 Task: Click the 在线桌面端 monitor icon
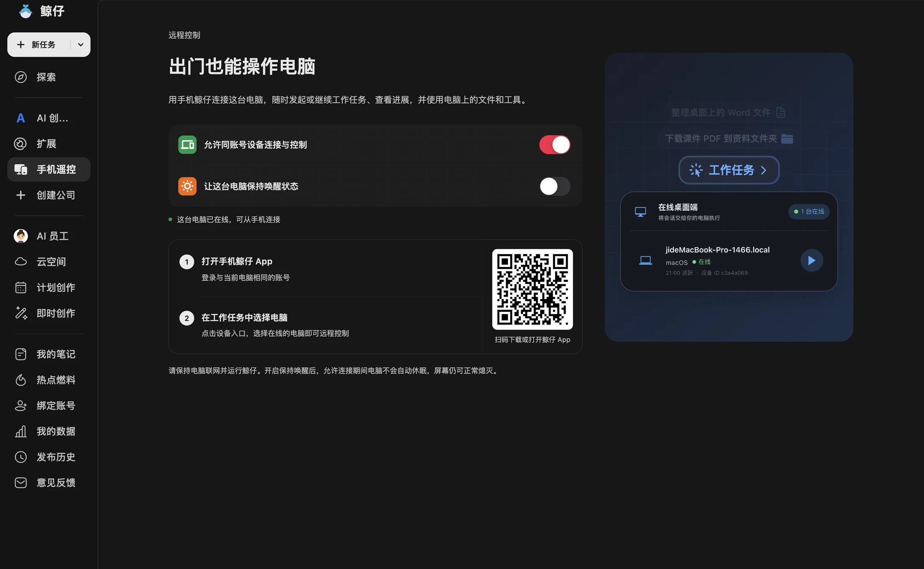click(x=640, y=212)
